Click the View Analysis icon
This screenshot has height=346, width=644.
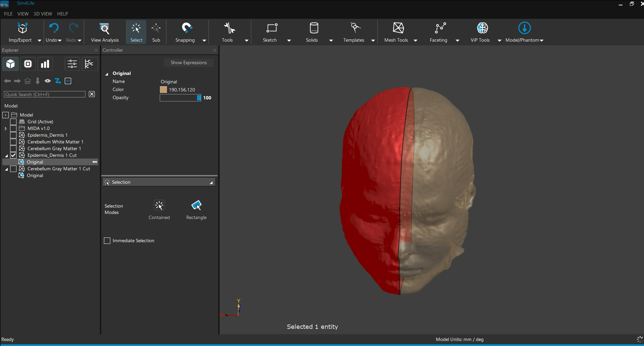click(105, 29)
